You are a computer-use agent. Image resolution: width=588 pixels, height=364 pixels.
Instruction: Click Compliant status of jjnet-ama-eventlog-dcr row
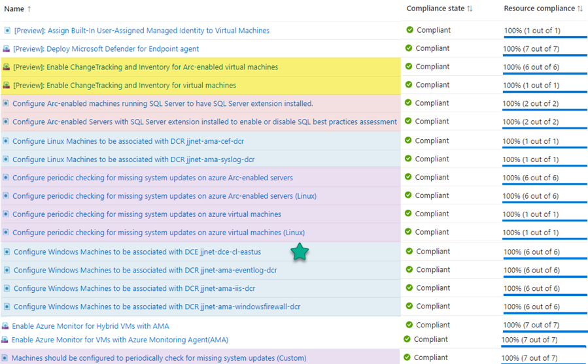coord(432,270)
